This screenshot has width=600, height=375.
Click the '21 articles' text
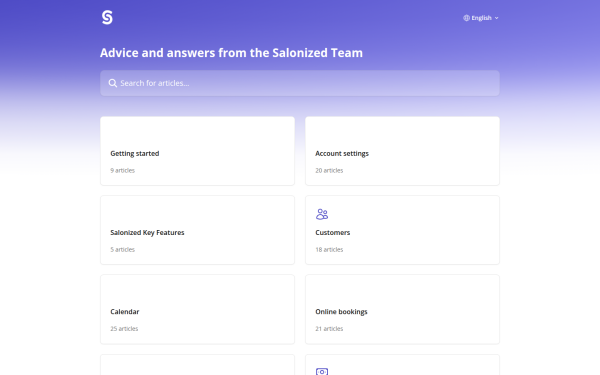(329, 329)
